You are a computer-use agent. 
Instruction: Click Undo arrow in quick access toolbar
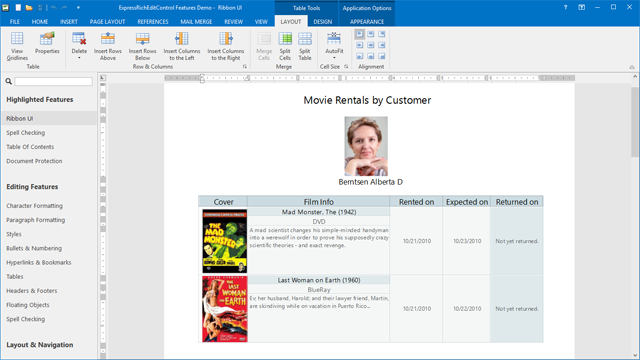(53, 8)
